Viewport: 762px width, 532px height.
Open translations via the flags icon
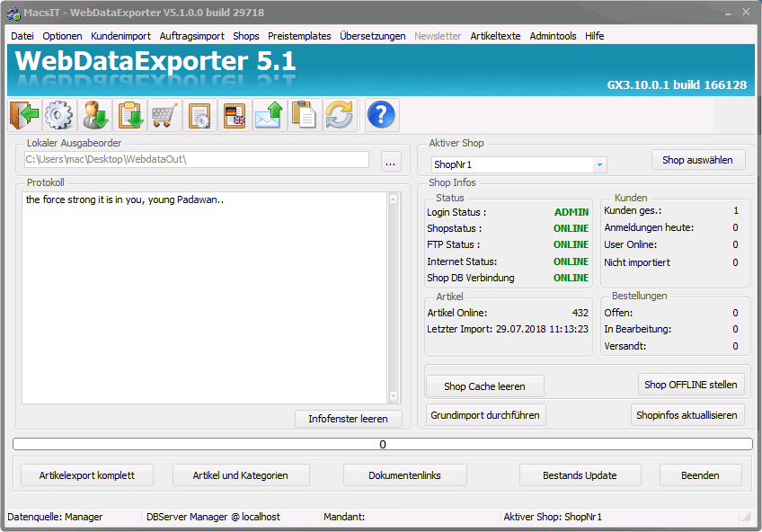point(235,115)
